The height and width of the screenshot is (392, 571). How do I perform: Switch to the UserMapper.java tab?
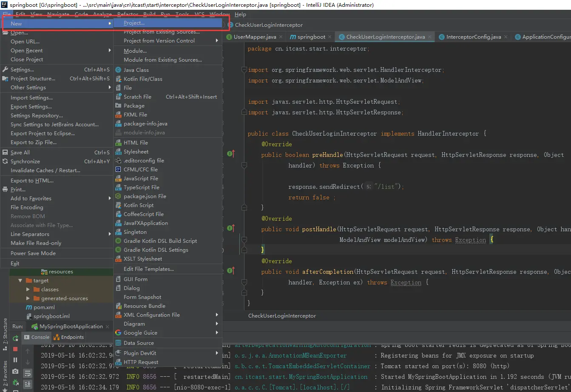click(255, 37)
